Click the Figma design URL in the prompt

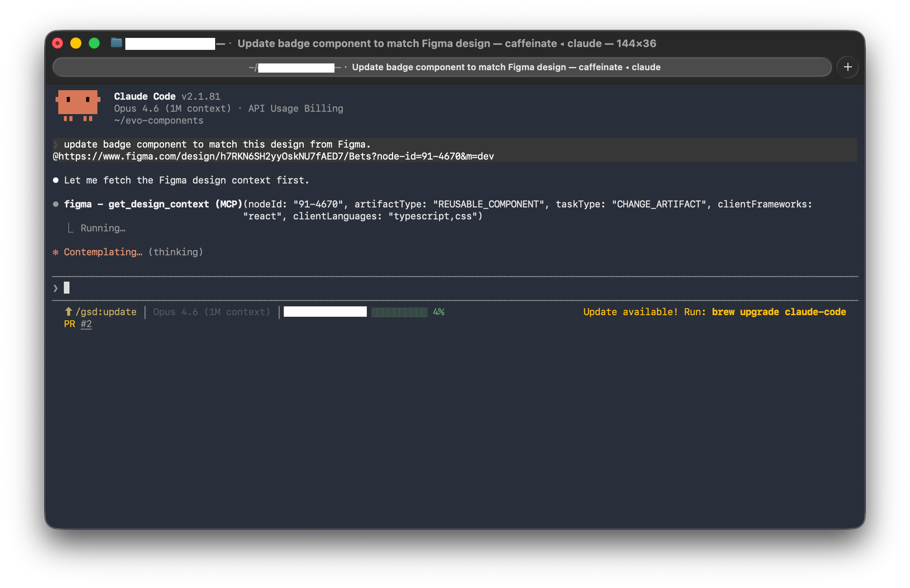click(x=273, y=156)
